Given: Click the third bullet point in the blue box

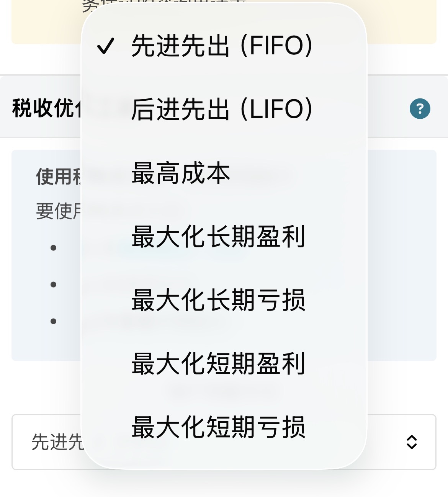Looking at the screenshot, I should tap(54, 321).
